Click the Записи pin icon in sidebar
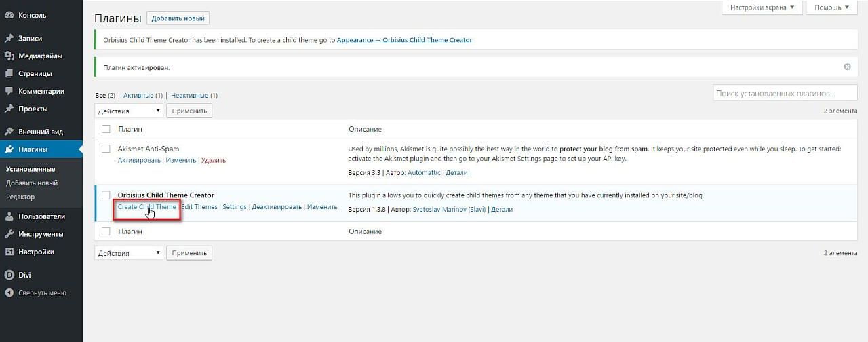The height and width of the screenshot is (342, 868). [x=9, y=39]
